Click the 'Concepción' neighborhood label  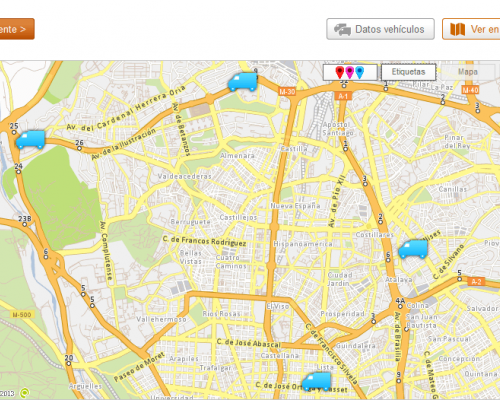[x=459, y=359]
